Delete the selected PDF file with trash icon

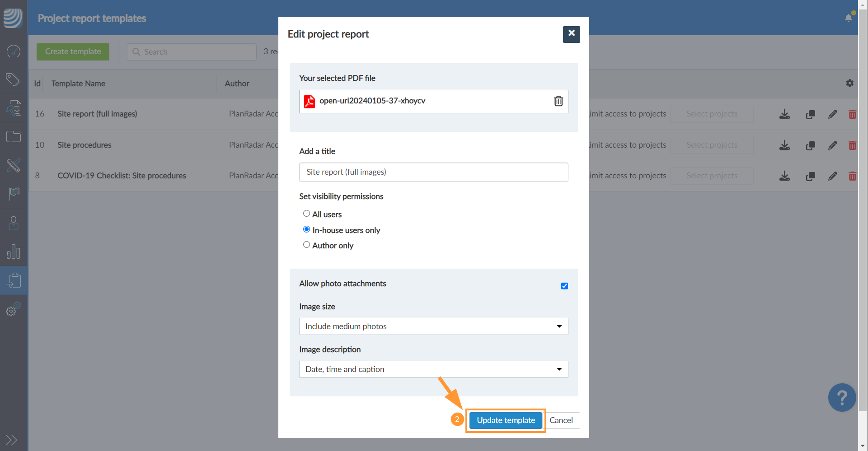(x=558, y=101)
